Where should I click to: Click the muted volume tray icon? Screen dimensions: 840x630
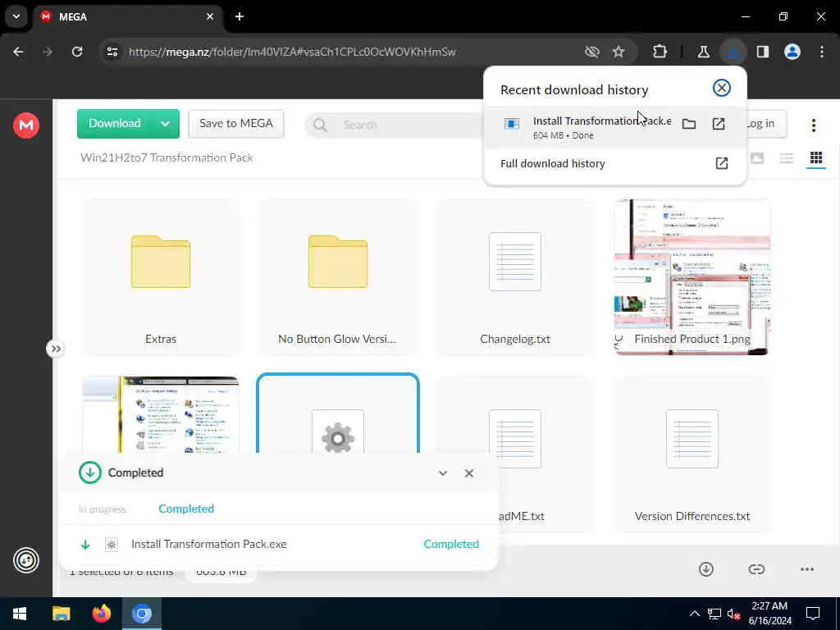click(734, 614)
